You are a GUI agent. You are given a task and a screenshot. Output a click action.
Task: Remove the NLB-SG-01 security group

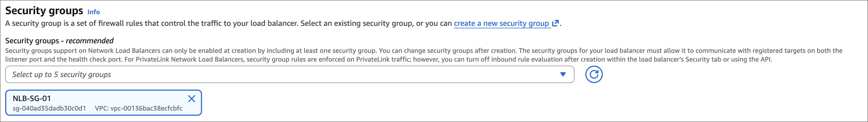coord(191,98)
